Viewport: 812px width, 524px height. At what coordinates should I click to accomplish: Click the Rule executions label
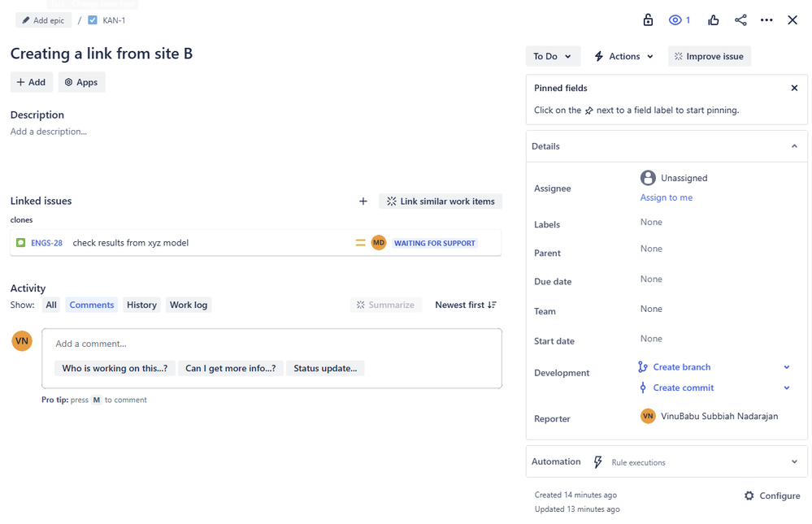[638, 463]
